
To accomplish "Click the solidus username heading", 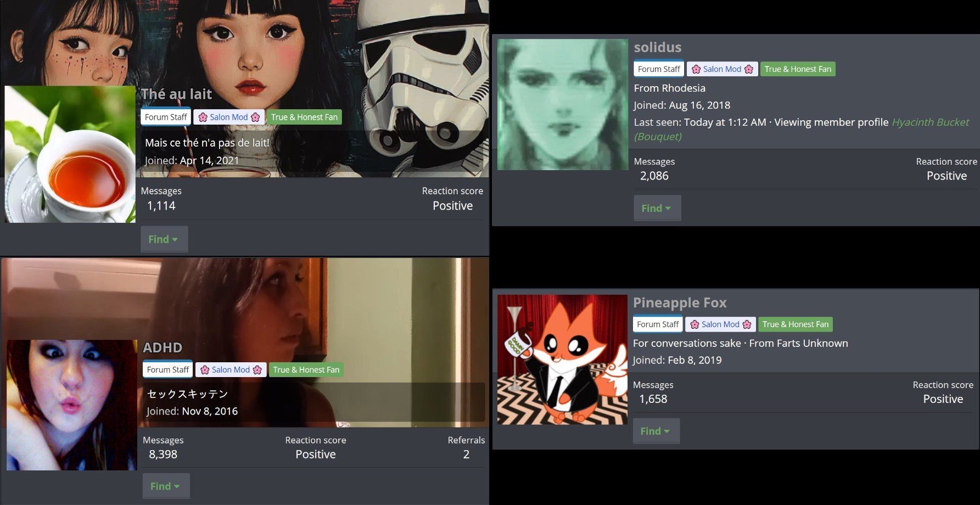I will coord(657,48).
